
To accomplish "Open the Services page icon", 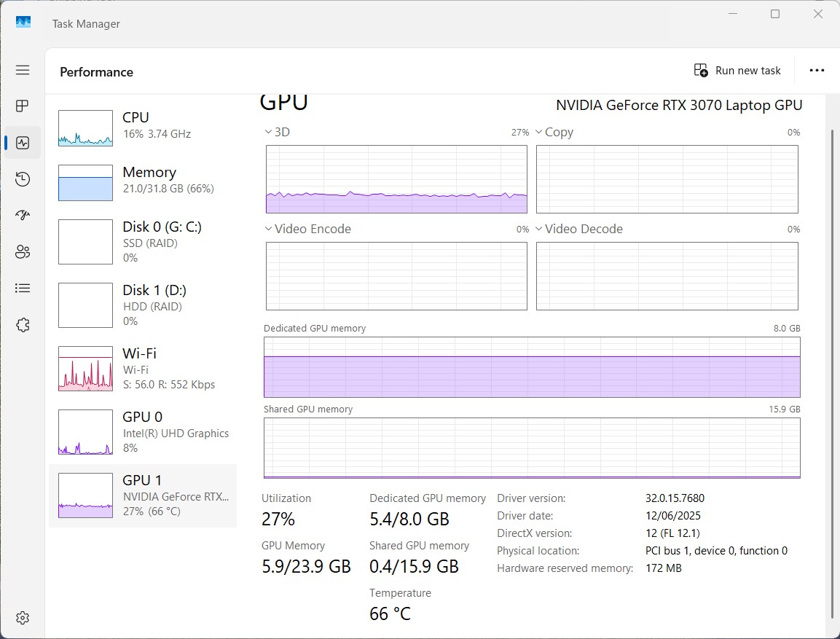I will point(23,324).
